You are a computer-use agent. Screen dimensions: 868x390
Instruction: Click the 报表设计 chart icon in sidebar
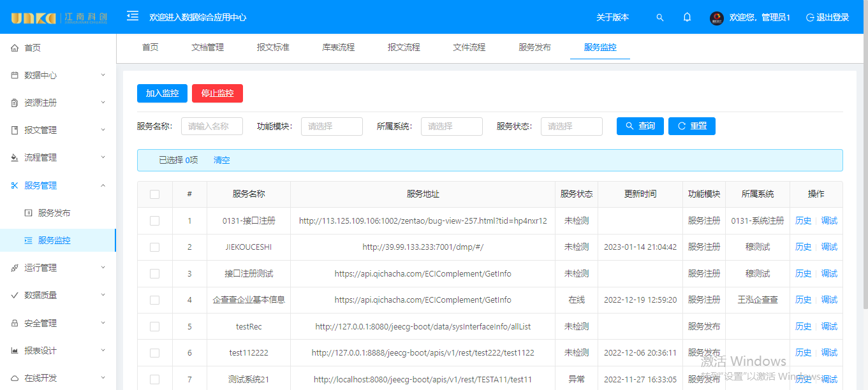[x=15, y=350]
